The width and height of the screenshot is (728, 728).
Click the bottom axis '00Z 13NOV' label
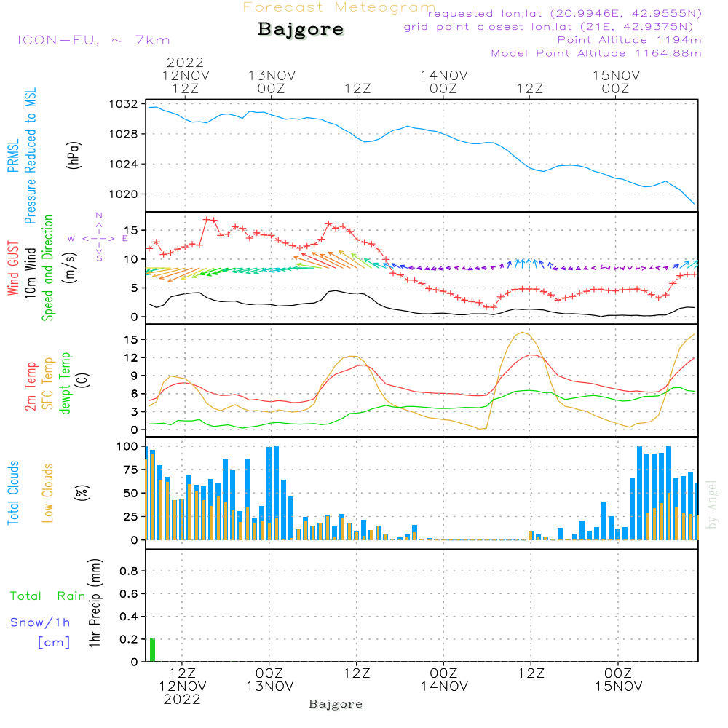[270, 680]
